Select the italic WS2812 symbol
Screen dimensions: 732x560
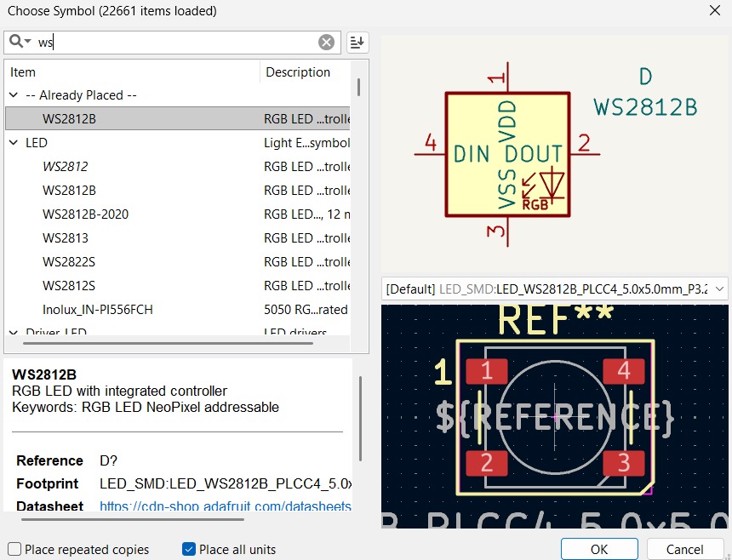(x=65, y=167)
